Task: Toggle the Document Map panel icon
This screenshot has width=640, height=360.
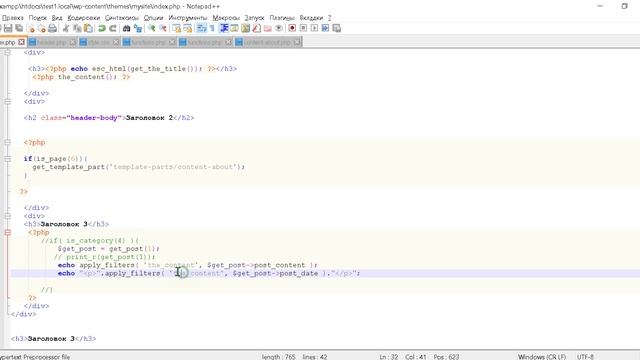Action: click(x=245, y=28)
